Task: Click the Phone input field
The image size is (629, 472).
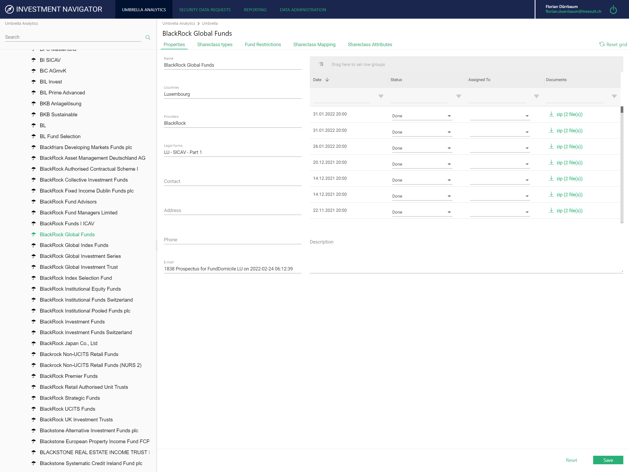Action: coord(233,239)
